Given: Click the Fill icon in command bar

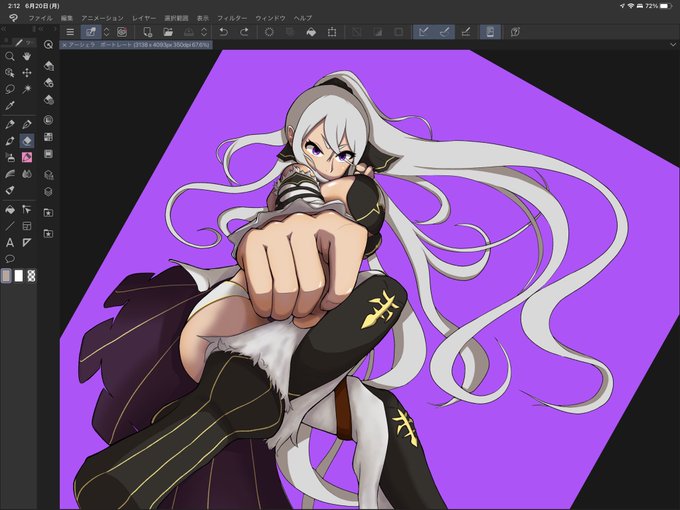Looking at the screenshot, I should click(311, 32).
